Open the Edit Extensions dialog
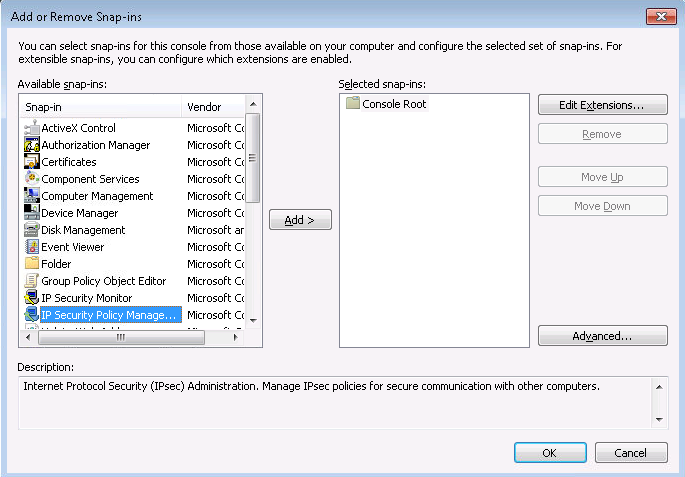Screen dimensions: 685x477 (602, 105)
